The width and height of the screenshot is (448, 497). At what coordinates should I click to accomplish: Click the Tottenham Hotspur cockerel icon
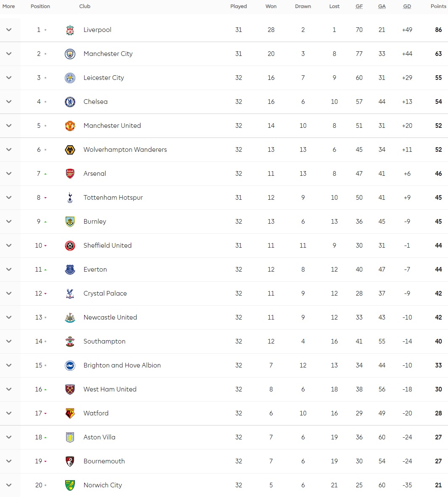(x=70, y=198)
